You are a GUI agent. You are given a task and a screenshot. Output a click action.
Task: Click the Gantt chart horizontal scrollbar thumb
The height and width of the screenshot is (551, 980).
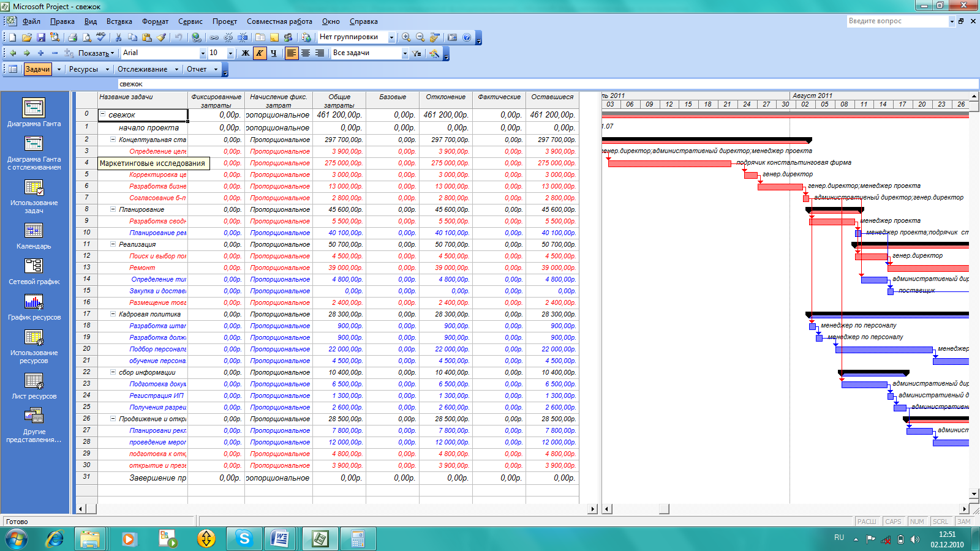point(664,509)
